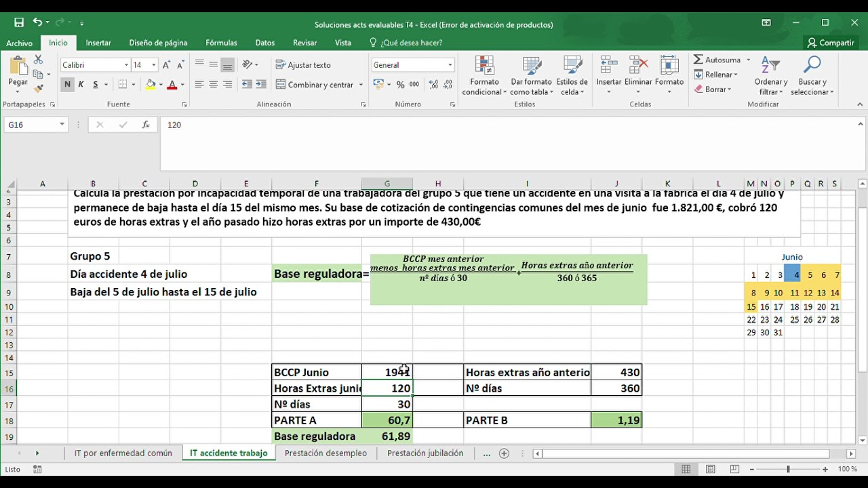Expand the Name Box dropdown for G16
Screen dimensions: 868x488
[62, 125]
